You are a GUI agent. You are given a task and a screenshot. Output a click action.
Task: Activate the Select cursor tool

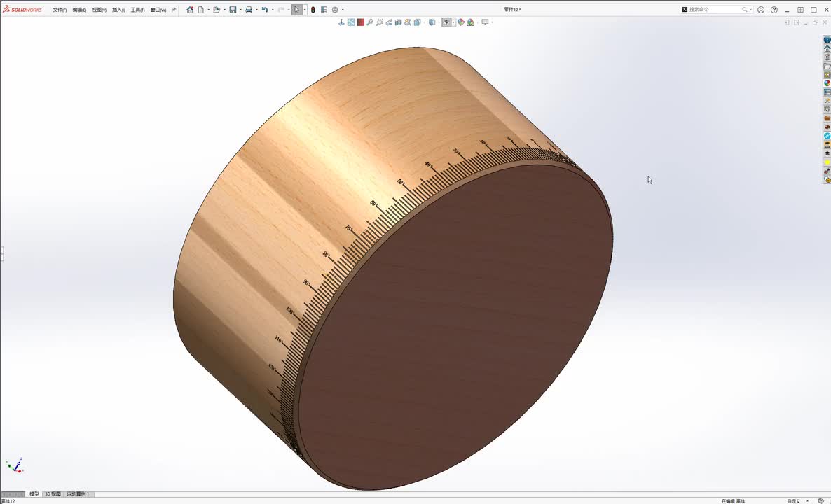click(297, 10)
